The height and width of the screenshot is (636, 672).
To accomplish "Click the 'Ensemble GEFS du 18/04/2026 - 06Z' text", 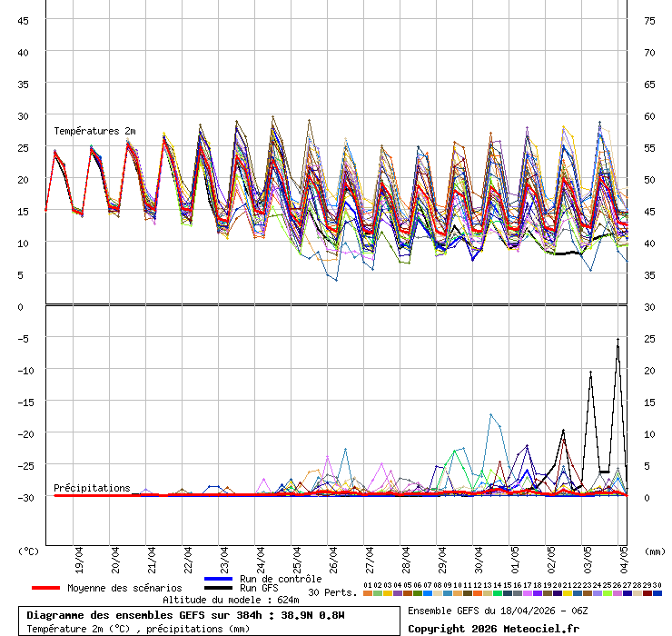I will coord(498,611).
